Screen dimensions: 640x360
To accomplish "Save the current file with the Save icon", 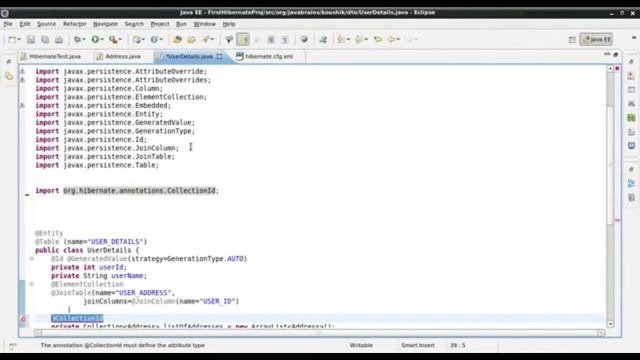I will click(x=31, y=40).
